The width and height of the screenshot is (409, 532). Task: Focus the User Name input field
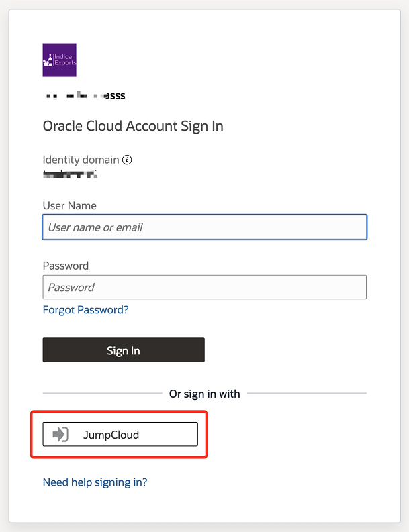pyautogui.click(x=204, y=227)
